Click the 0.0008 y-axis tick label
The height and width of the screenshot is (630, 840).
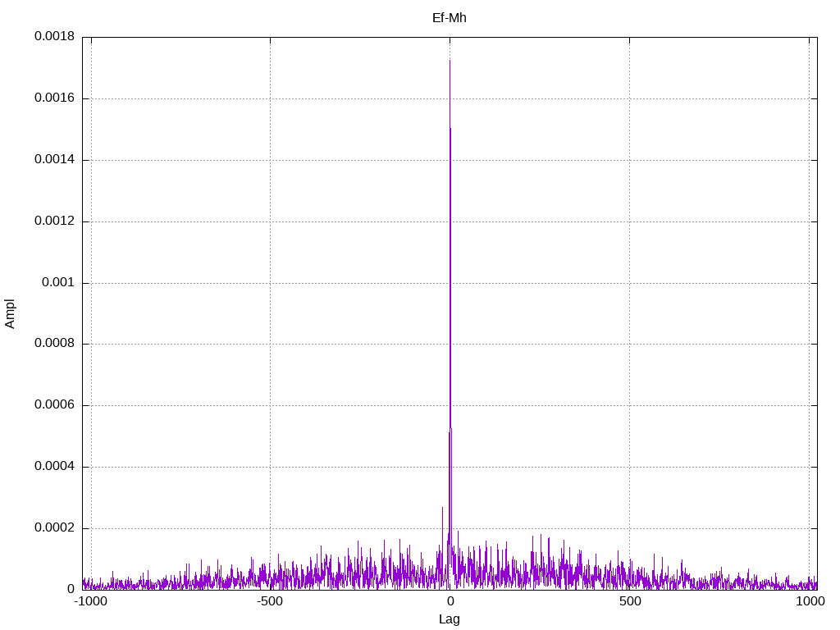(x=55, y=344)
